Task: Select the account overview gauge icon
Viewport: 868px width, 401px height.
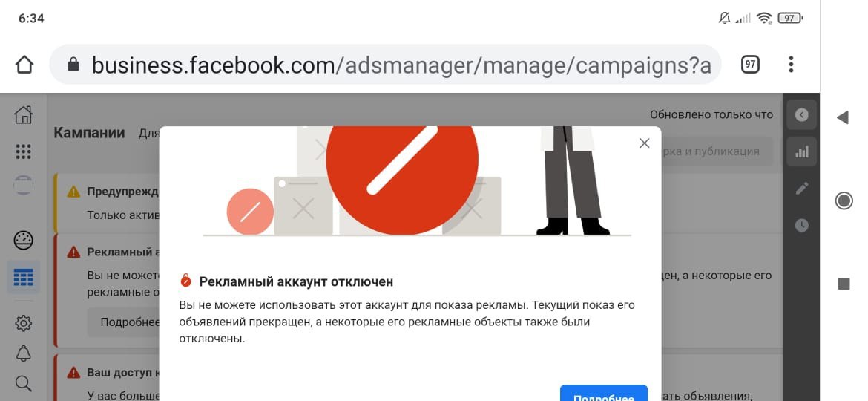Action: click(23, 240)
